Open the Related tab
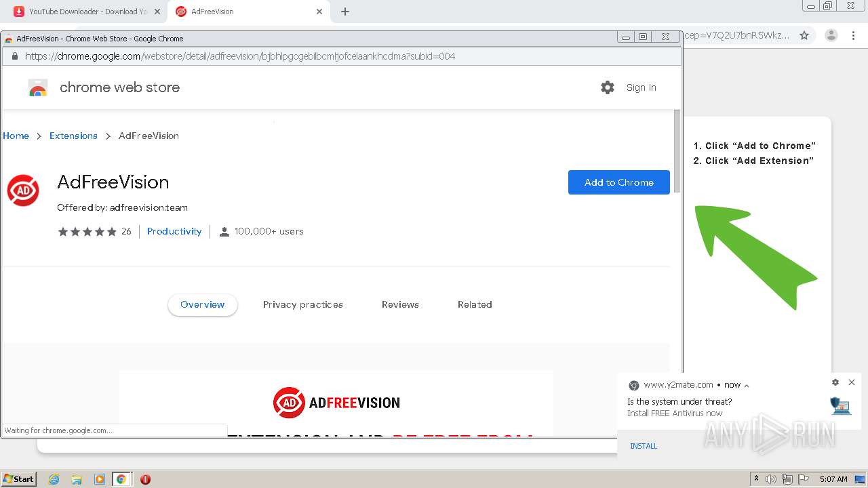The width and height of the screenshot is (868, 488). point(475,305)
